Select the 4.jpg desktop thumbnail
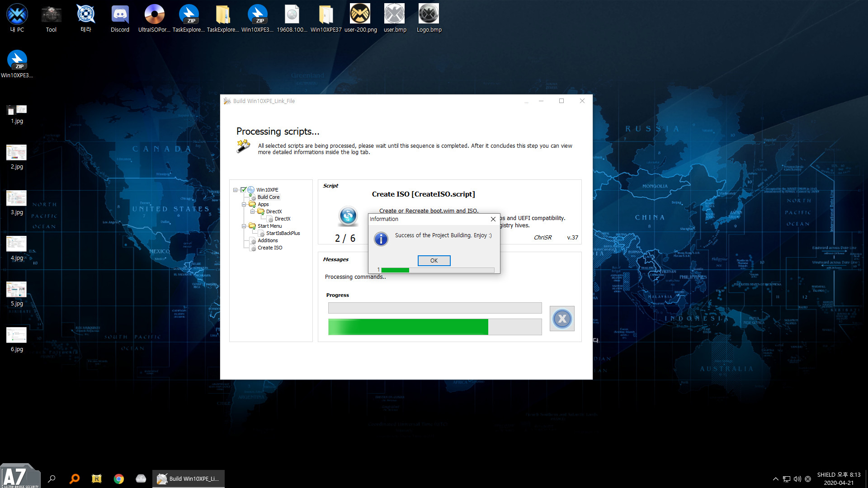The width and height of the screenshot is (868, 488). [x=17, y=249]
